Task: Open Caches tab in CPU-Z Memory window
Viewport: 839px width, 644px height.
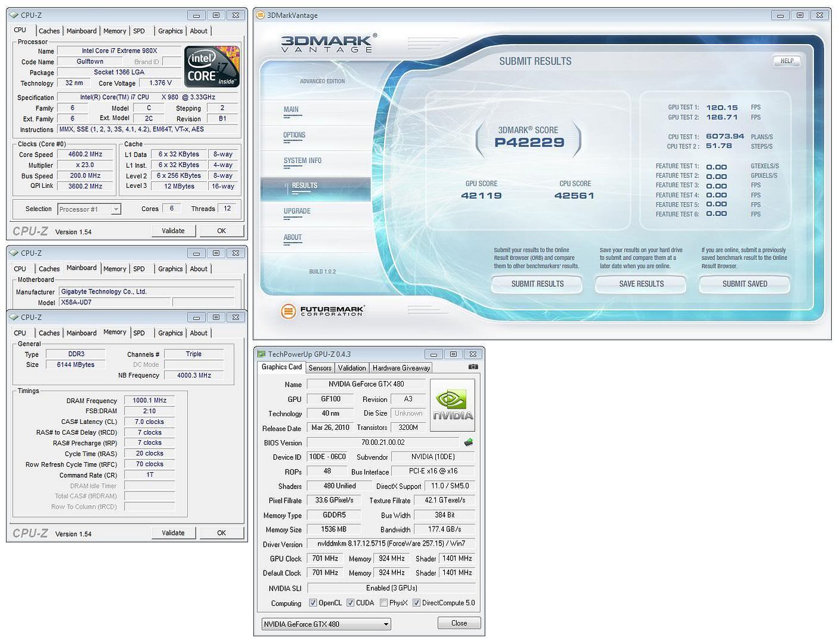Action: point(49,333)
